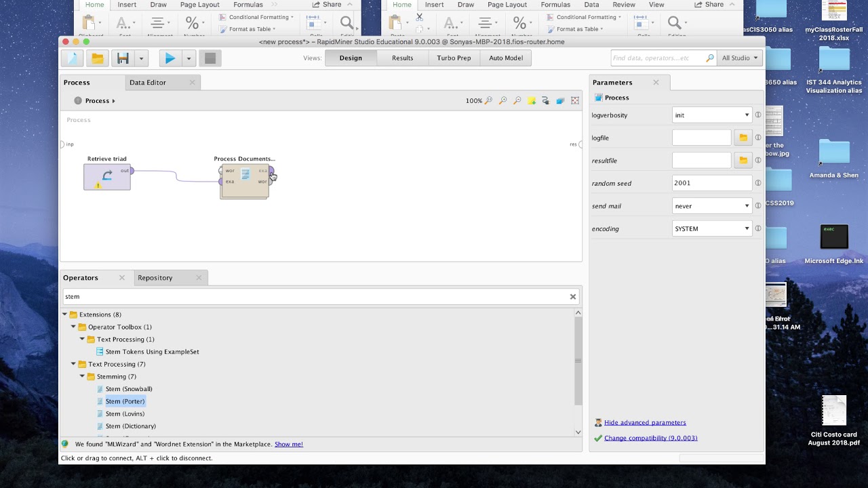The height and width of the screenshot is (488, 868).
Task: Show info for the encoding parameter
Action: pos(758,228)
